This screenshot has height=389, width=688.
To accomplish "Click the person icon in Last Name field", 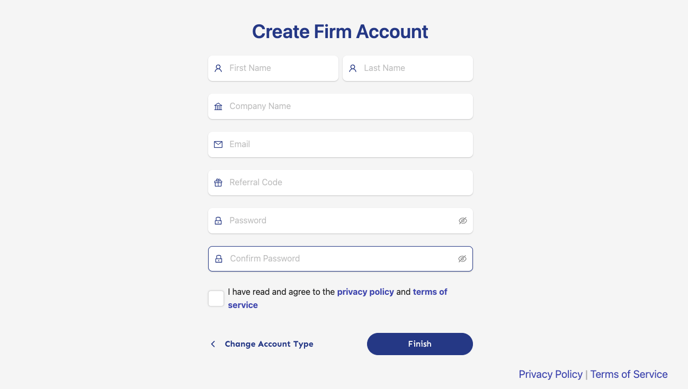I will [x=353, y=68].
